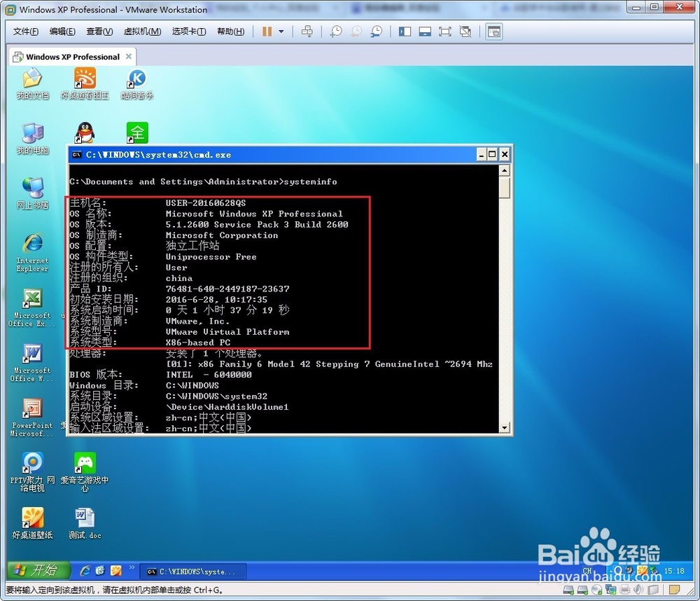This screenshot has height=601, width=700.
Task: Open the 虚拟机(M) menu
Action: pyautogui.click(x=142, y=32)
